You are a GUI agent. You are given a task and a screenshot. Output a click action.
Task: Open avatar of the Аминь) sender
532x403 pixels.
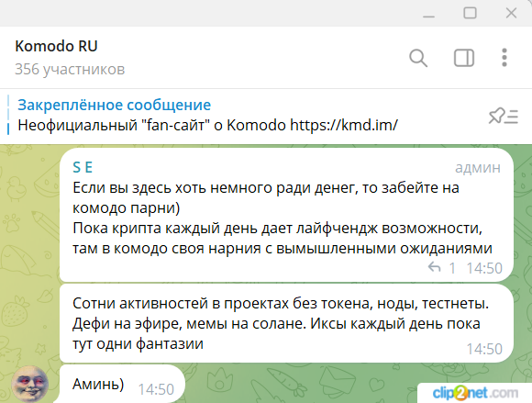pos(30,384)
